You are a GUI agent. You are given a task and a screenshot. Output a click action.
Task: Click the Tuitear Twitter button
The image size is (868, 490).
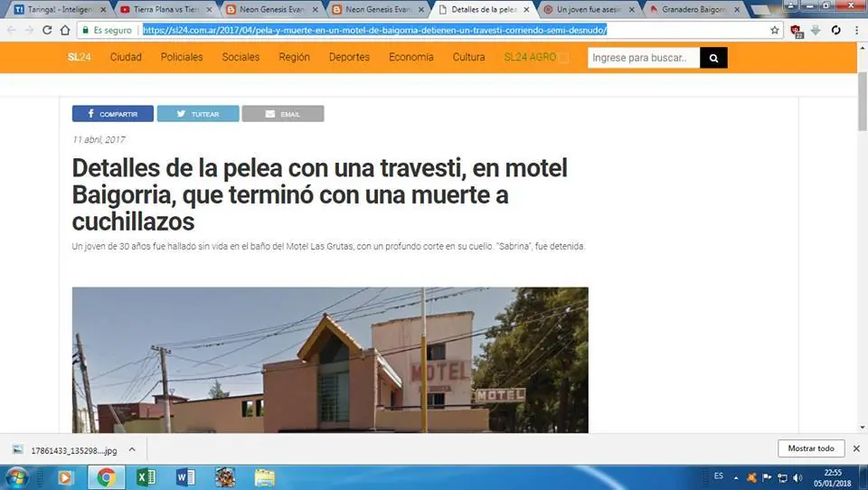[198, 114]
